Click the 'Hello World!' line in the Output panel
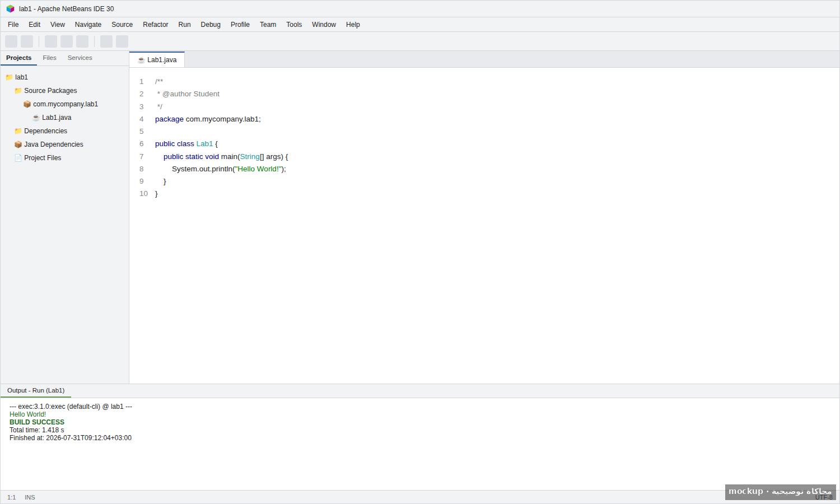 [x=28, y=414]
